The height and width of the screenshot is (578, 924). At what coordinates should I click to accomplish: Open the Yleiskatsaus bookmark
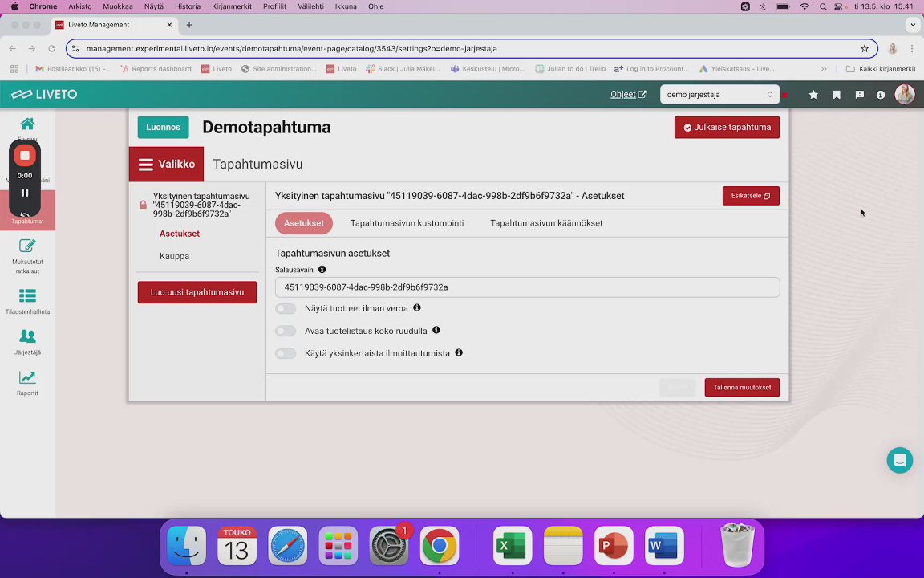736,69
